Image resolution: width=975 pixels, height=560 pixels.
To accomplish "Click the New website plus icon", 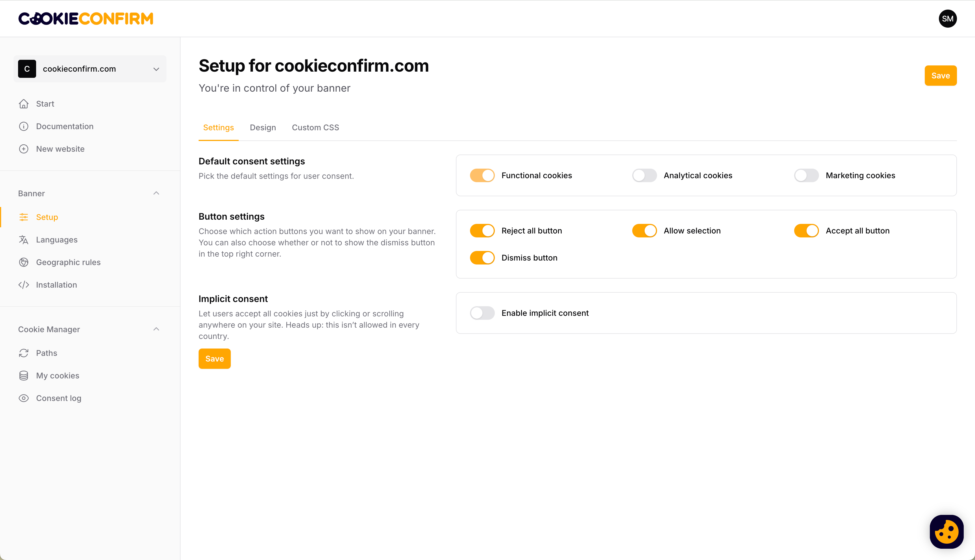I will [23, 149].
